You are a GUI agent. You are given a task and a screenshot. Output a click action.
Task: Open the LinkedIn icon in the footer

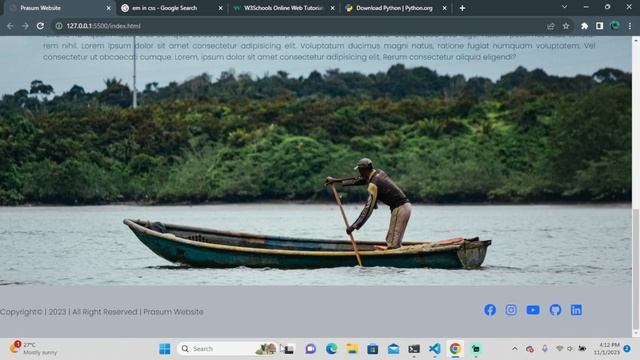(x=576, y=310)
